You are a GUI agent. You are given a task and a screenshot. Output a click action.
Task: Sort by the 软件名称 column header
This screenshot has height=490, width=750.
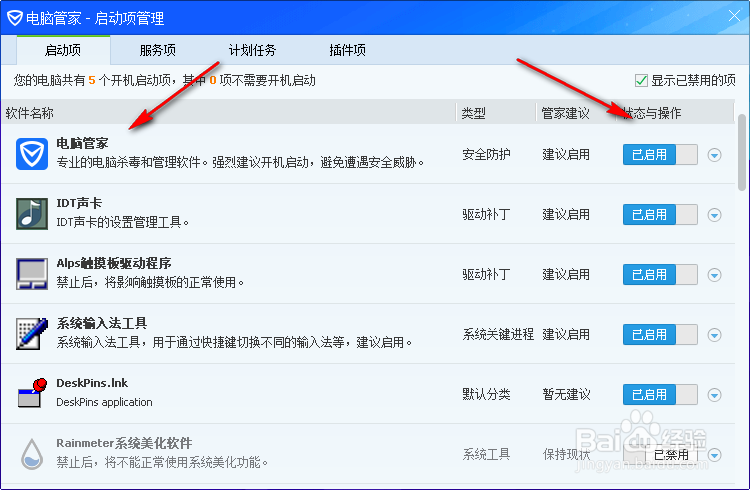click(x=229, y=113)
